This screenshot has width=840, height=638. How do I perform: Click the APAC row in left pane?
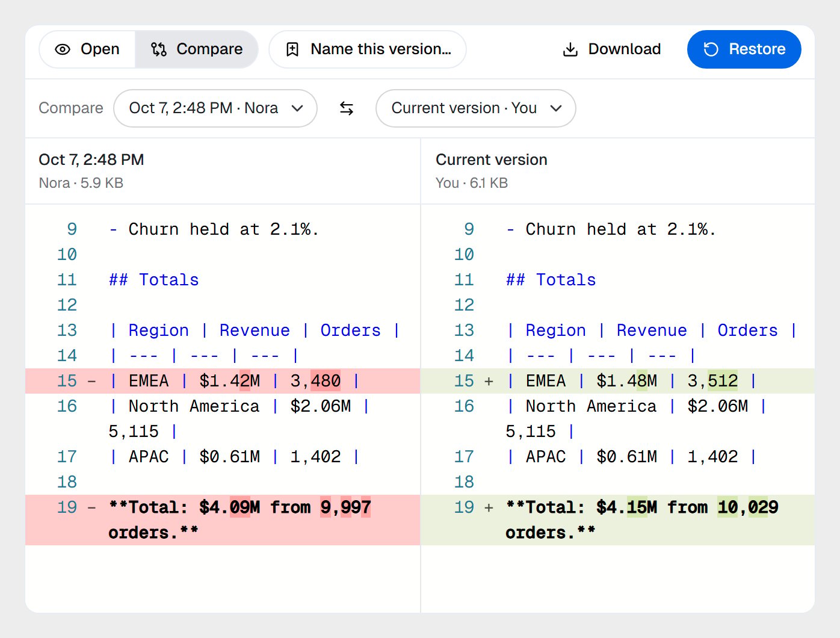pos(223,457)
